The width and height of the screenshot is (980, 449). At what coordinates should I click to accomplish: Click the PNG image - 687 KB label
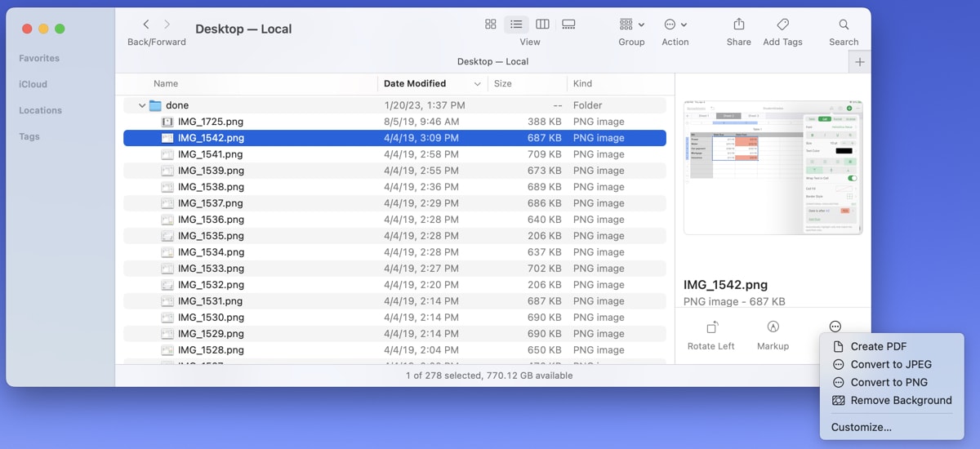(x=734, y=302)
